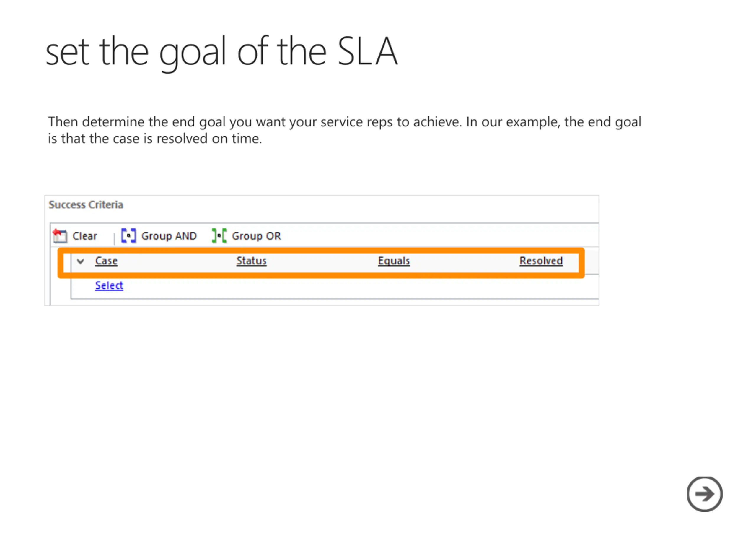
Task: Click the Clear text label
Action: pyautogui.click(x=85, y=236)
